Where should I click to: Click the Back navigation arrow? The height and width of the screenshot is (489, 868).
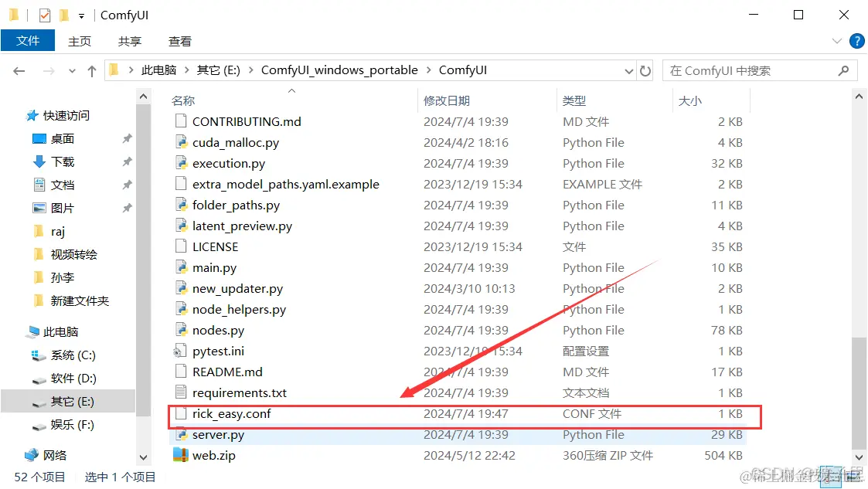(x=19, y=71)
